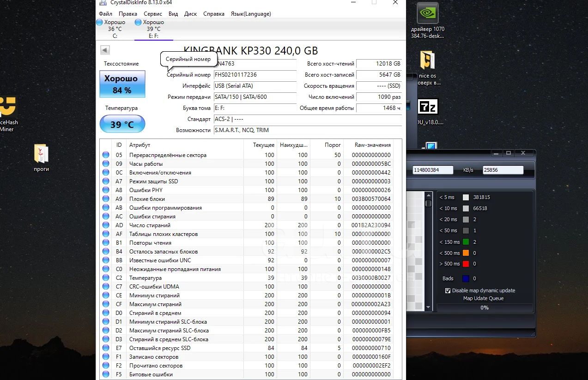Screen dimensions: 588x380
Task: Click the green '< 150 ms' color swatch
Action: pos(466,241)
